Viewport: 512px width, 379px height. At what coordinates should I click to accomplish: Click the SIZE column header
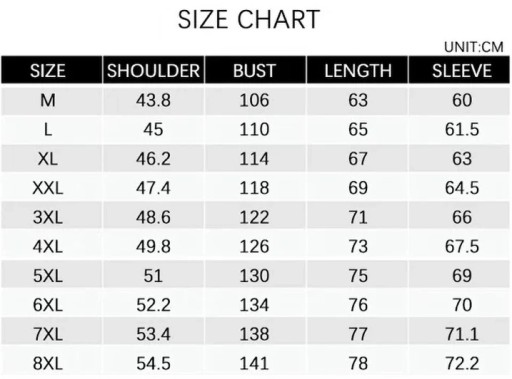tap(48, 71)
